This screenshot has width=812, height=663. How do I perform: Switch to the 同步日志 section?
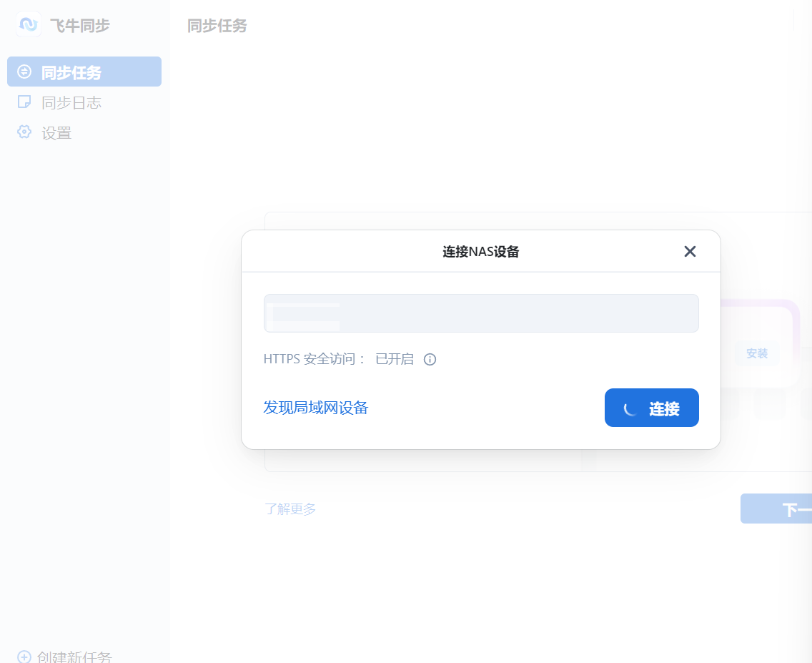click(x=71, y=102)
